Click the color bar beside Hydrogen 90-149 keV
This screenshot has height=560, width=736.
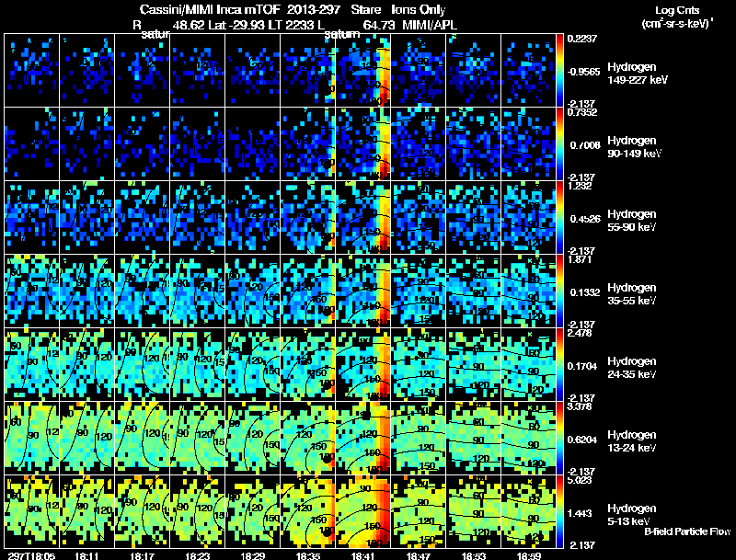pos(559,143)
